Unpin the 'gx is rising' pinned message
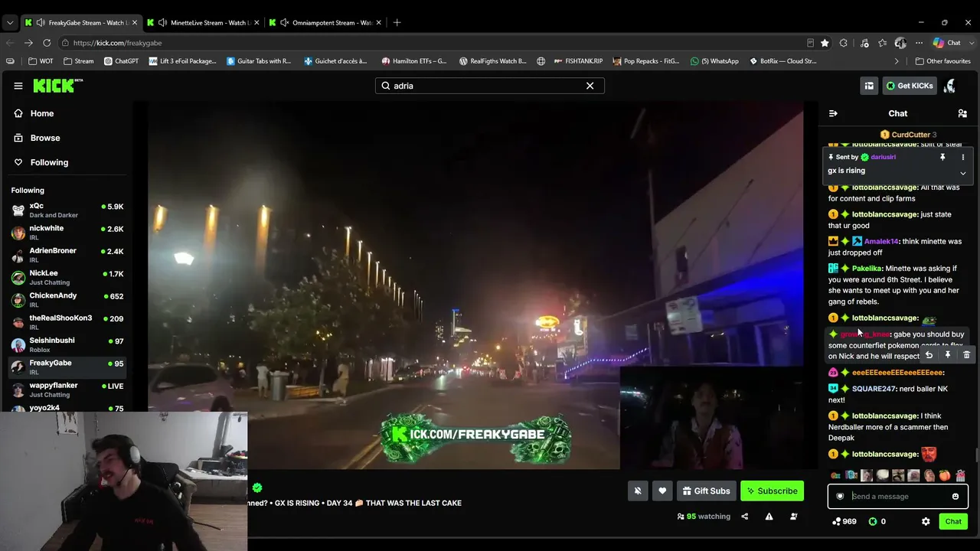Image resolution: width=980 pixels, height=551 pixels. pyautogui.click(x=942, y=157)
